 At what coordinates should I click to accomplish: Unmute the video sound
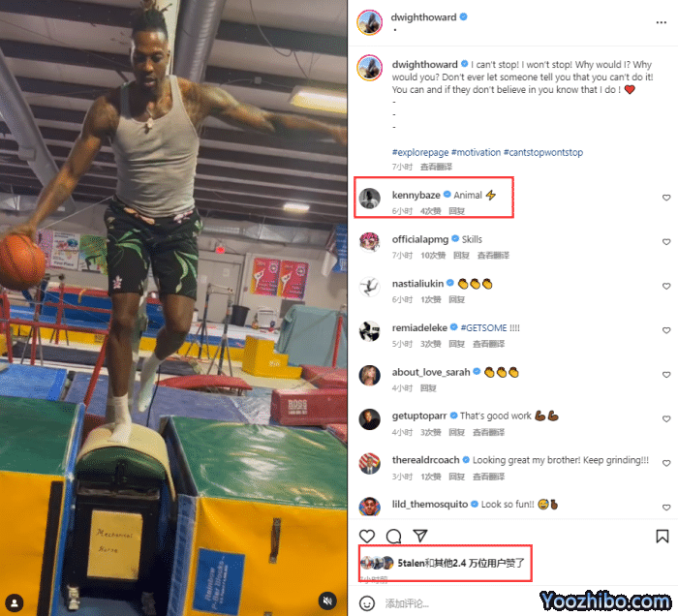click(327, 601)
